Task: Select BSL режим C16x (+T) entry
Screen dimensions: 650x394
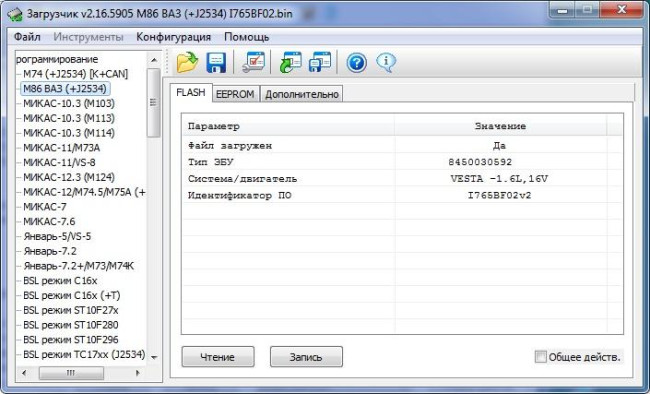Action: [x=72, y=296]
